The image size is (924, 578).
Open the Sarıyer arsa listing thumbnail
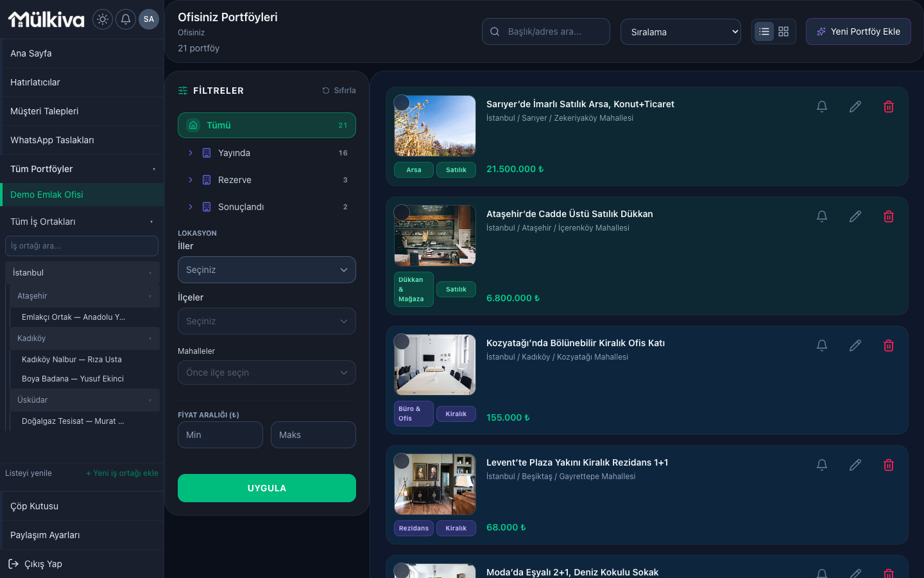(435, 126)
